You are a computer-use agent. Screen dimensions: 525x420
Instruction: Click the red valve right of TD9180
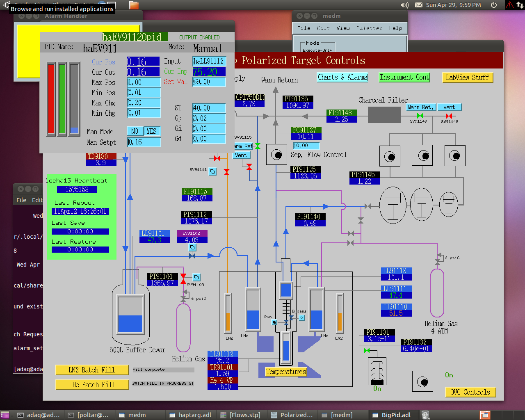(217, 158)
